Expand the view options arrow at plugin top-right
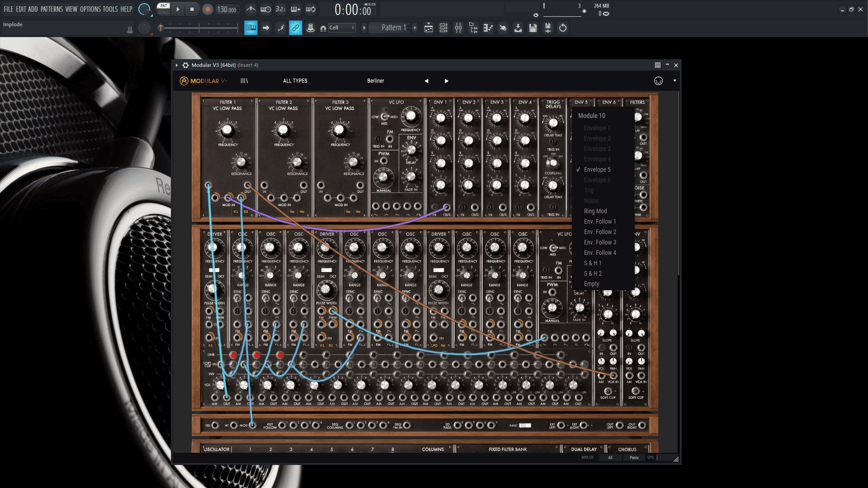 pos(675,81)
